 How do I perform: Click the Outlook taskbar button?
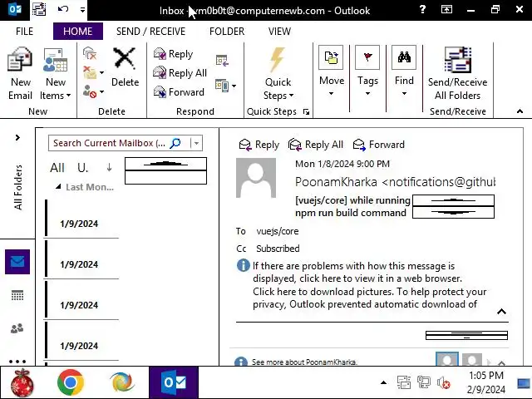click(x=174, y=382)
